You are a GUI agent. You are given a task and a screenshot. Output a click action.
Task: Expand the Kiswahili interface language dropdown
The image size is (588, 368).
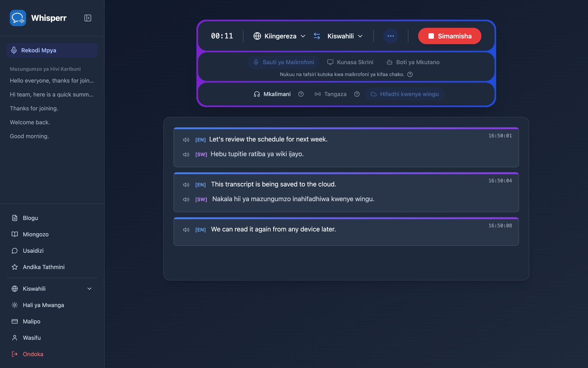click(52, 289)
